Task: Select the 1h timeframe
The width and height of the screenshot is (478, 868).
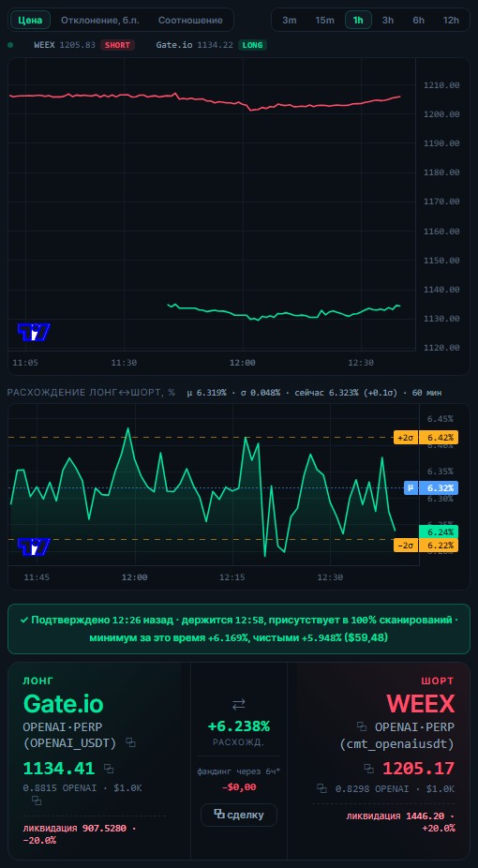Action: 358,21
